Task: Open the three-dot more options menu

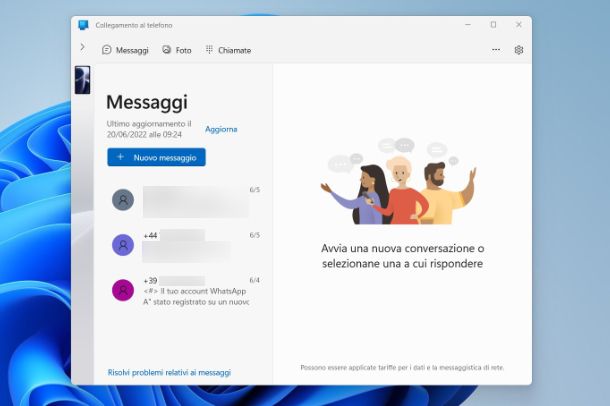Action: [496, 50]
